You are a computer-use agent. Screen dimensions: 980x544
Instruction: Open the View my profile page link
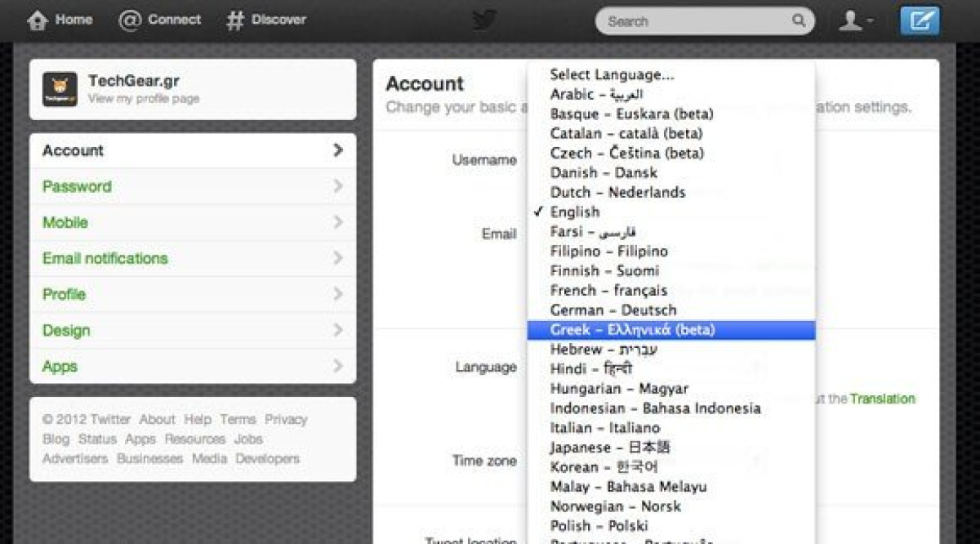click(143, 99)
